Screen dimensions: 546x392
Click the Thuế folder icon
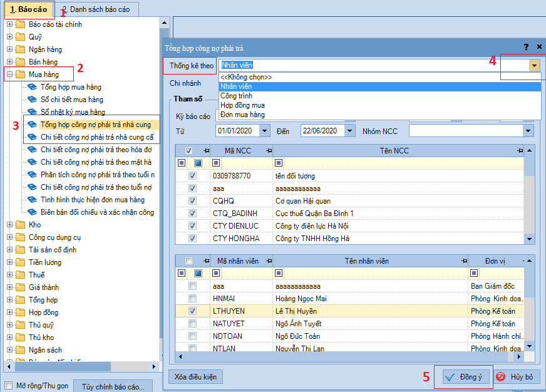coord(21,275)
